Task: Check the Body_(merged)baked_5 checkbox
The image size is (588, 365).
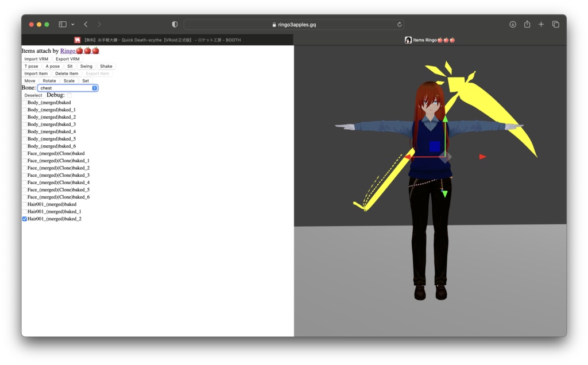Action: 24,139
